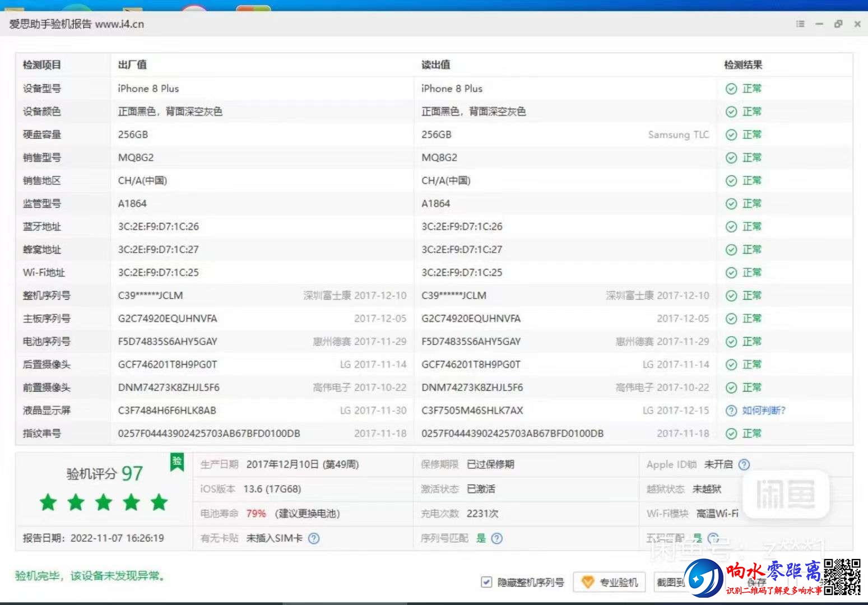Click the 正常 check icon for 销售地区
The image size is (868, 605).
pos(731,180)
